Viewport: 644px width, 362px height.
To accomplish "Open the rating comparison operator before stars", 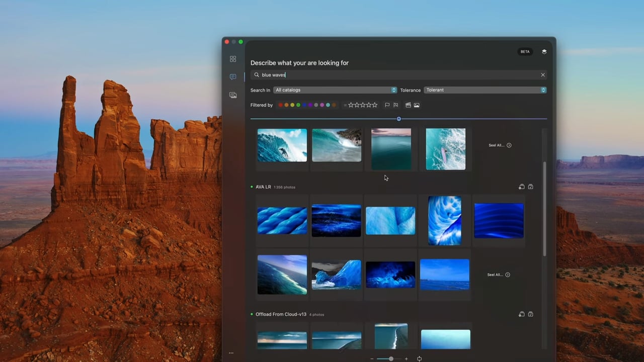I will click(345, 105).
